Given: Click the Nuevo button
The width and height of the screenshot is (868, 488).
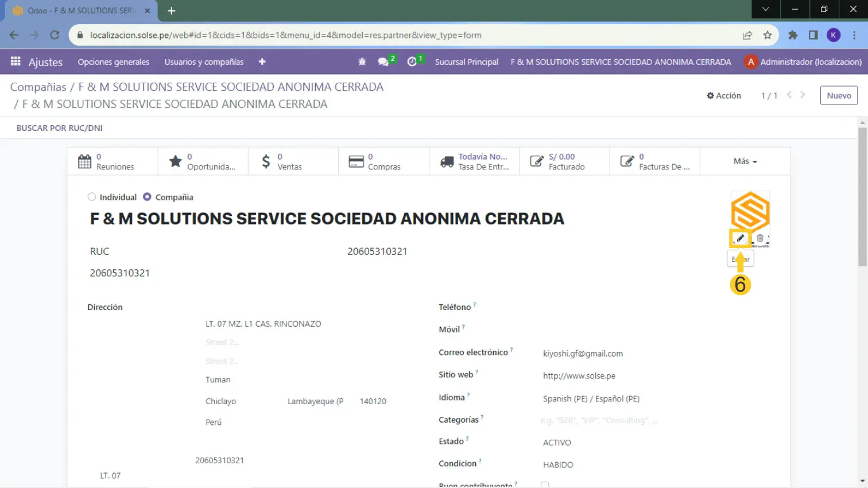Looking at the screenshot, I should pos(839,95).
